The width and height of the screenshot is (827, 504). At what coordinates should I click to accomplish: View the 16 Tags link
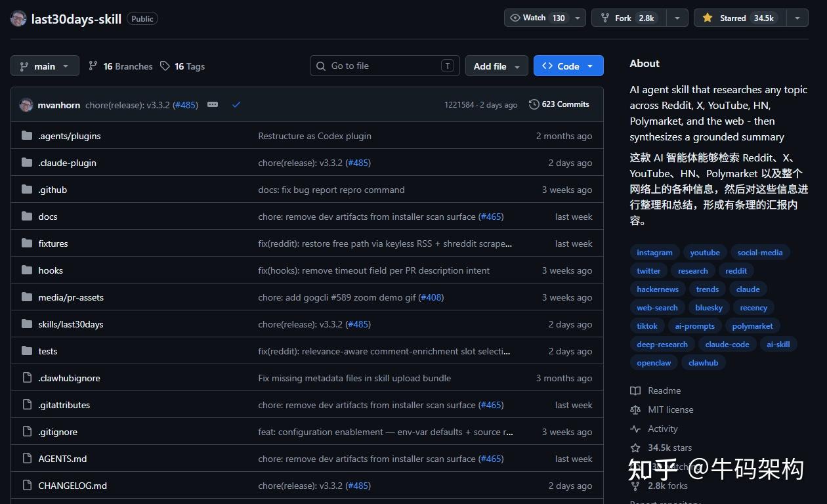[x=182, y=66]
